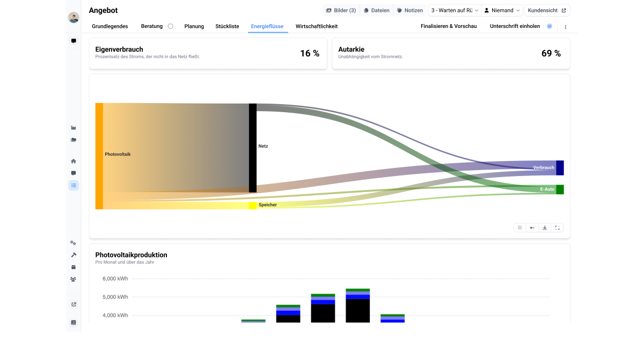Click the Angebot page heading
This screenshot has width=644, height=337.
pos(104,10)
